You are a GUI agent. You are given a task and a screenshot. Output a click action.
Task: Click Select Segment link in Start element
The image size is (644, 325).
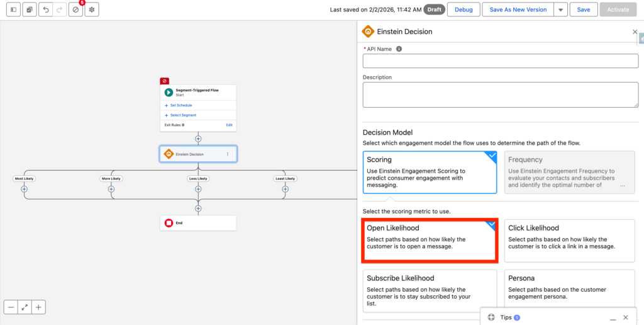click(x=183, y=115)
